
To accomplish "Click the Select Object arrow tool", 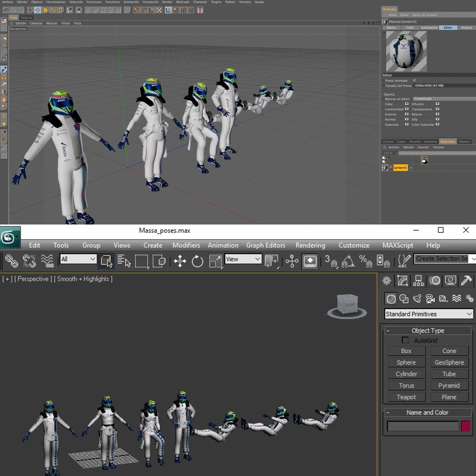I will point(106,261).
